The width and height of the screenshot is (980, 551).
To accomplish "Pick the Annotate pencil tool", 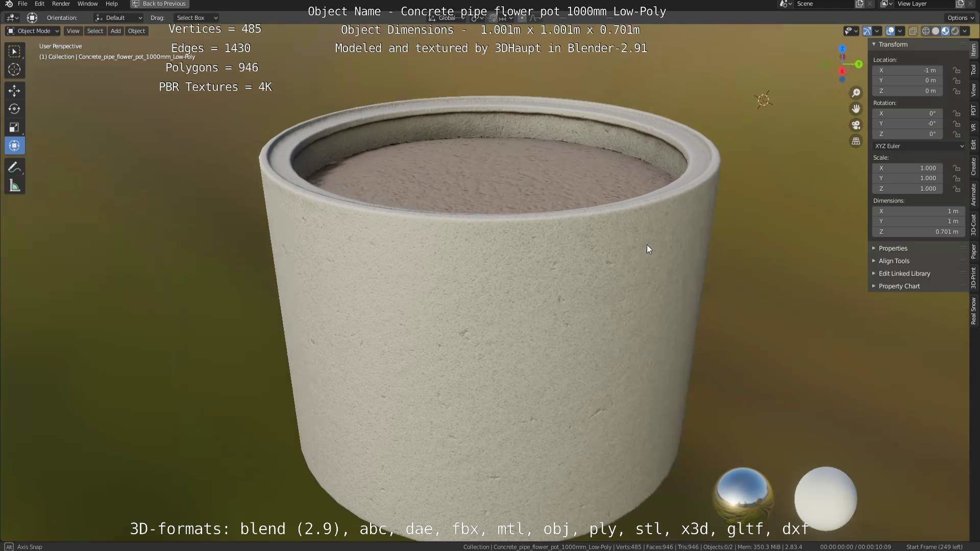I will [14, 167].
